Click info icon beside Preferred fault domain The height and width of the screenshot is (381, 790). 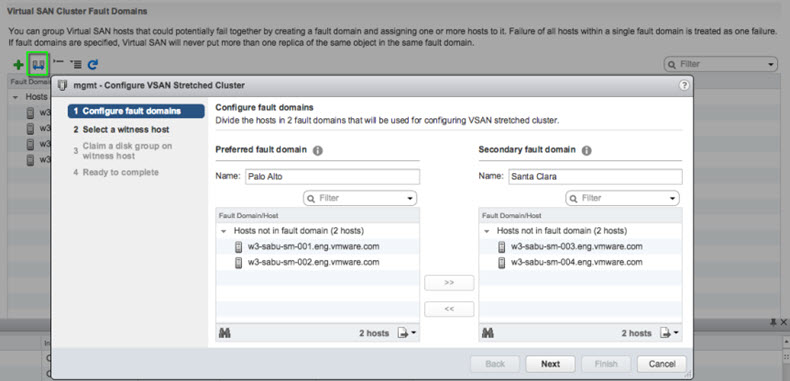pyautogui.click(x=317, y=150)
